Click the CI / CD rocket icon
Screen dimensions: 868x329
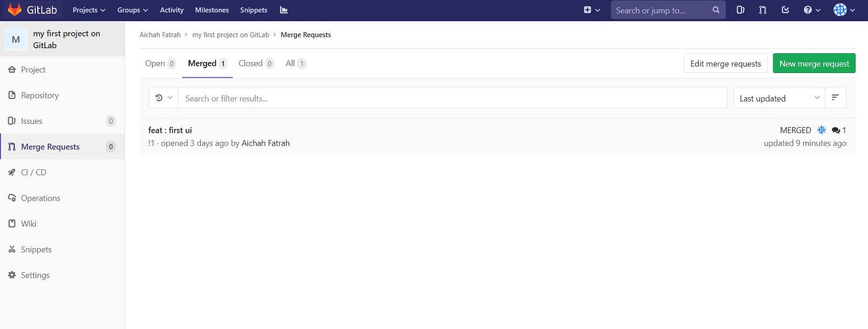[x=12, y=172]
